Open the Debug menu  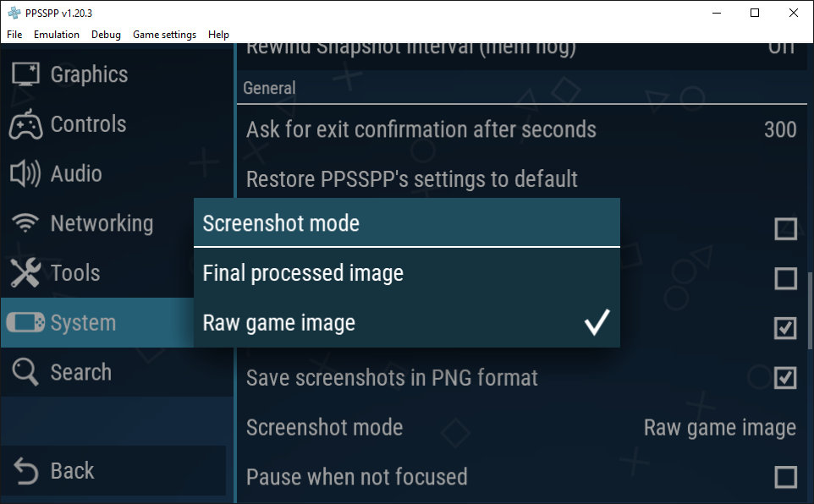click(106, 35)
